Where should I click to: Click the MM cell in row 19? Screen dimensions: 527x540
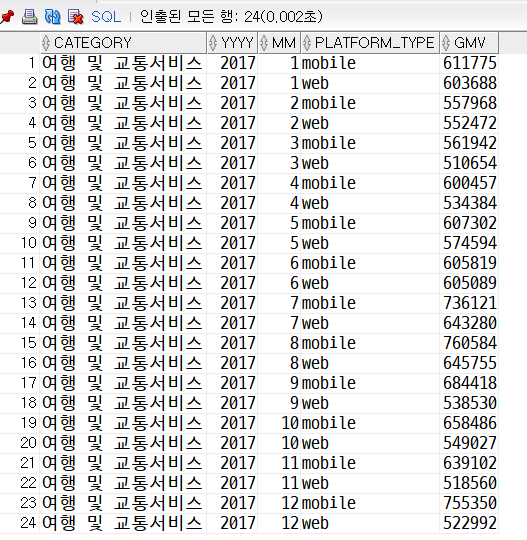tap(279, 423)
